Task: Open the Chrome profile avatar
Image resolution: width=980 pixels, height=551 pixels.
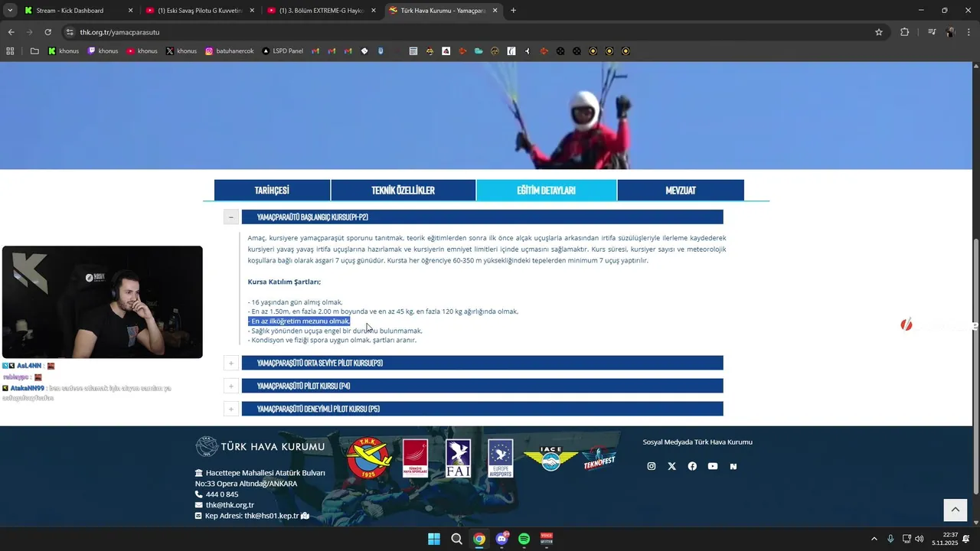Action: (x=950, y=32)
